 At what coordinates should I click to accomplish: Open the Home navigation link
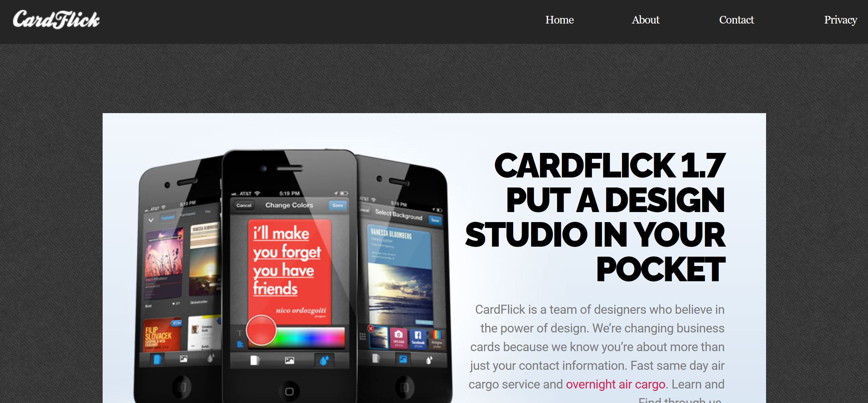click(559, 20)
